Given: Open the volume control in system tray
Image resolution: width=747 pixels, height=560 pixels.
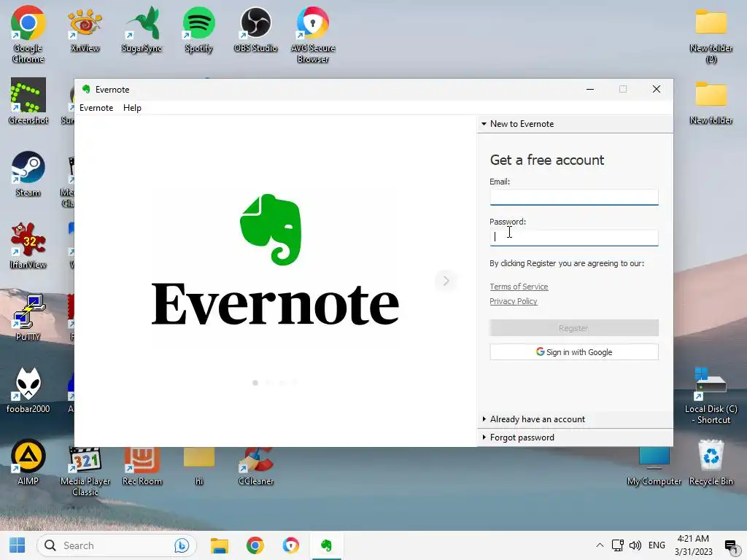Looking at the screenshot, I should point(635,545).
